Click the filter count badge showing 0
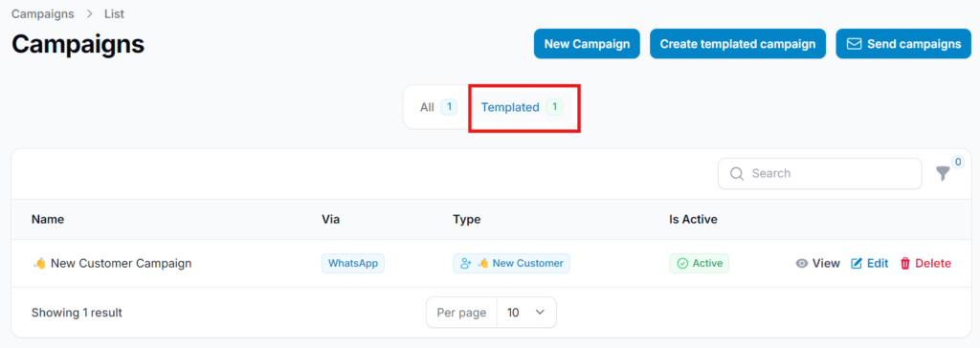This screenshot has height=348, width=980. [958, 163]
